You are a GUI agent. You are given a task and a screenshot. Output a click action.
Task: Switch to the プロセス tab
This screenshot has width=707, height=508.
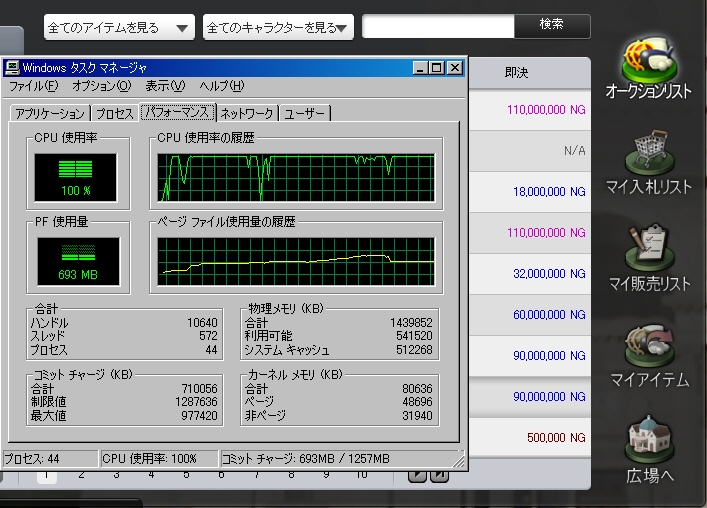tap(115, 113)
